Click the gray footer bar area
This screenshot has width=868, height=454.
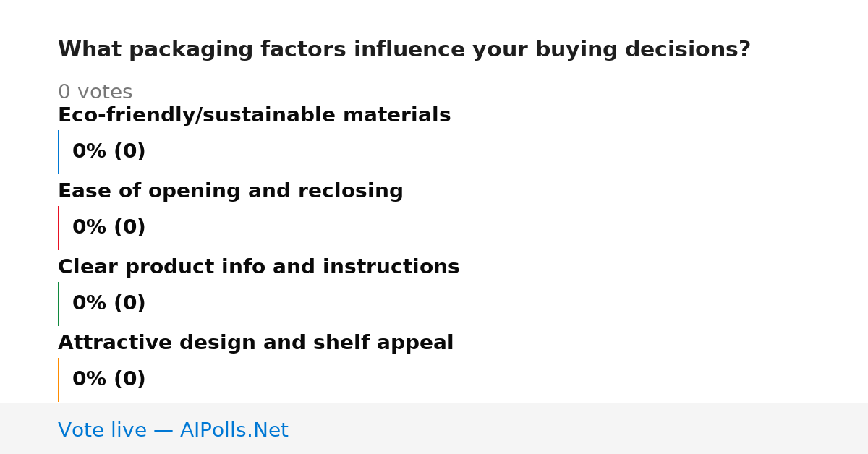tap(434, 429)
